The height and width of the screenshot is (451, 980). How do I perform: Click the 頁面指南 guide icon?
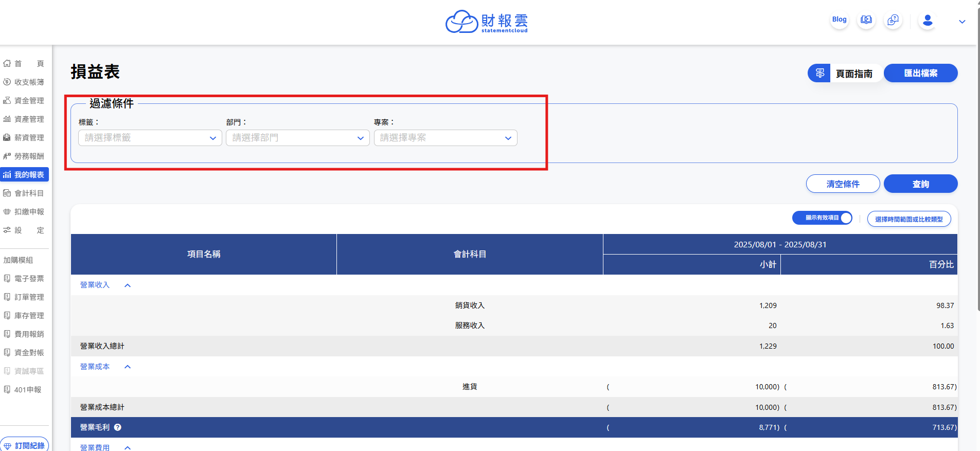point(819,74)
